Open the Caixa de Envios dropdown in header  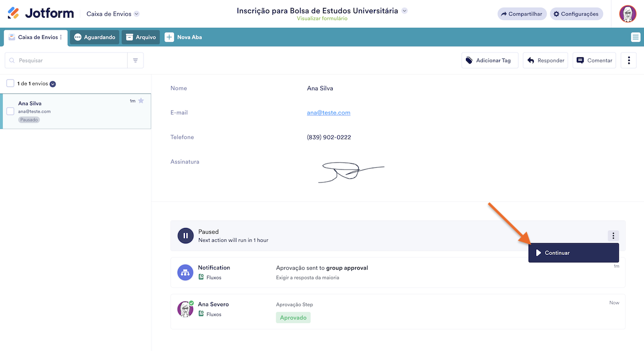(113, 14)
